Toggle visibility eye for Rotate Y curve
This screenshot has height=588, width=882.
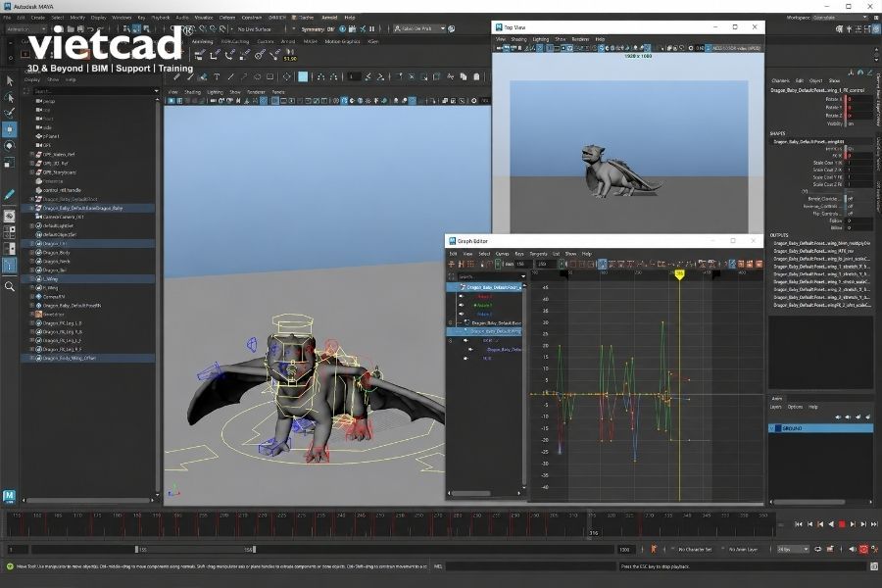point(462,305)
